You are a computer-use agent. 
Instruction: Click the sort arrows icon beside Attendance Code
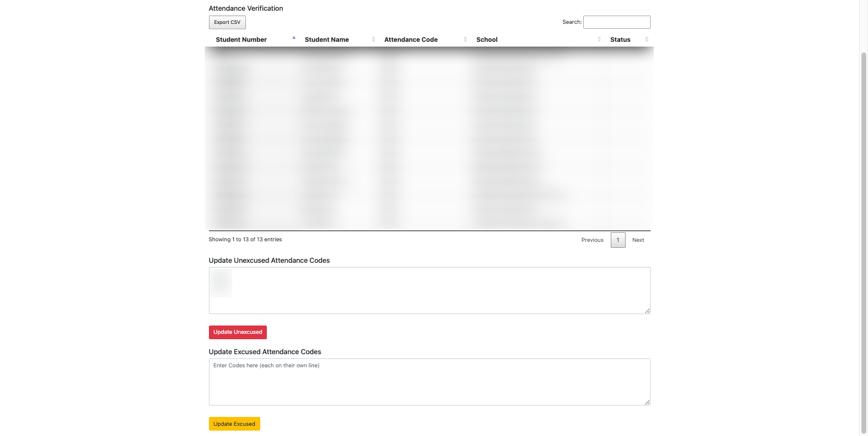click(x=465, y=39)
